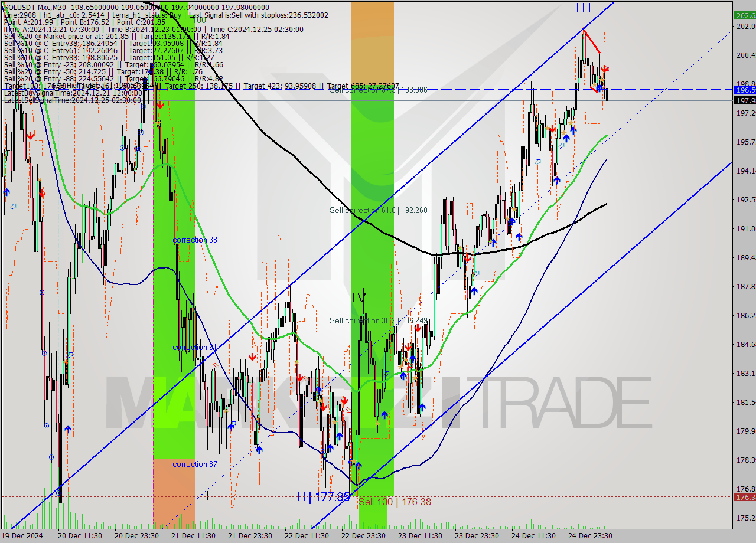
Task: Click the 202.0 price axis label
Action: [x=745, y=26]
